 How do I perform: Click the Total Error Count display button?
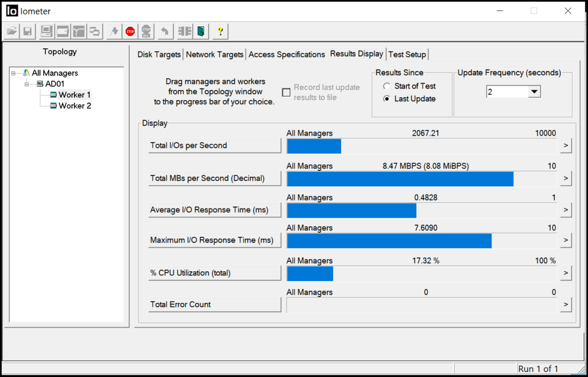pyautogui.click(x=214, y=304)
